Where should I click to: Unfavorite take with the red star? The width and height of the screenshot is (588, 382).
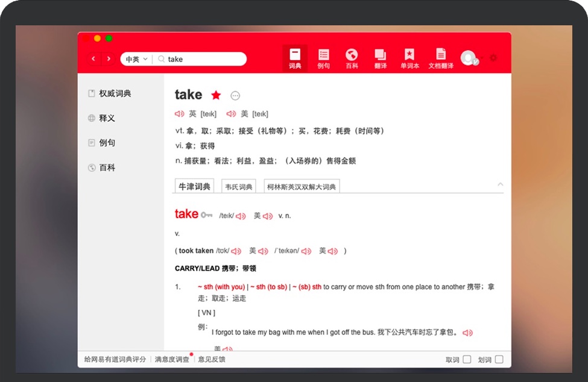point(216,95)
